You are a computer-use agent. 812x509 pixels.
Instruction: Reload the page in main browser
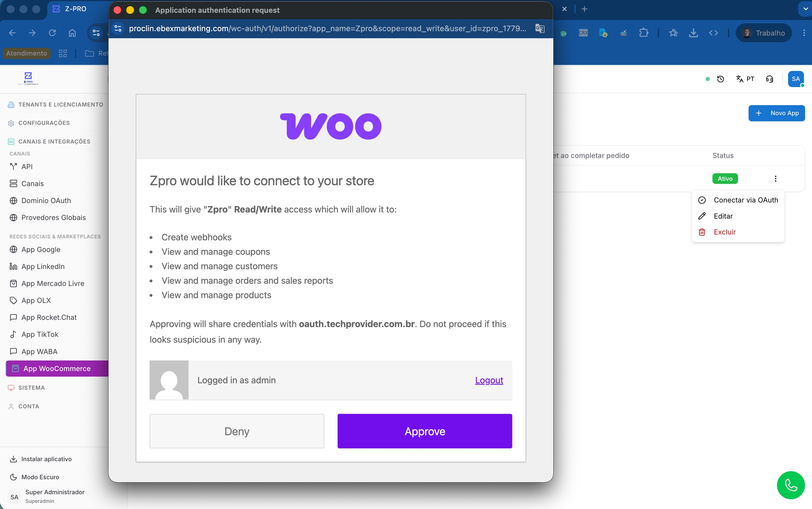coord(52,33)
